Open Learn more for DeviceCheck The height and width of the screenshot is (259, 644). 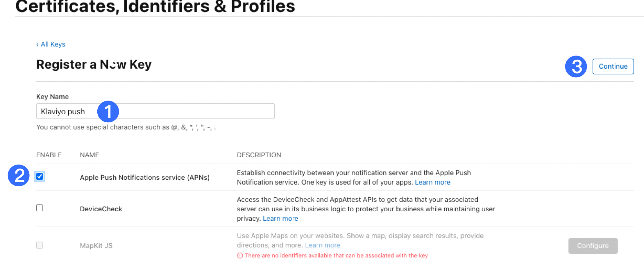pyautogui.click(x=280, y=218)
